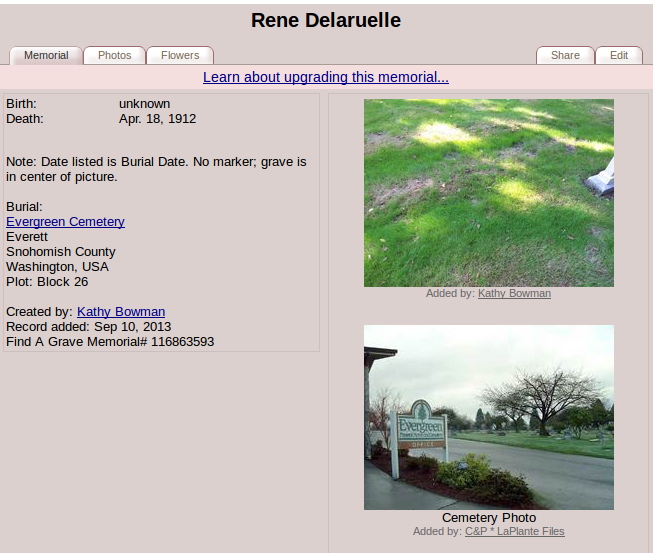Open Kathy Bowman link beside 'Created by'
Viewport: 656px width, 553px height.
[x=121, y=312]
